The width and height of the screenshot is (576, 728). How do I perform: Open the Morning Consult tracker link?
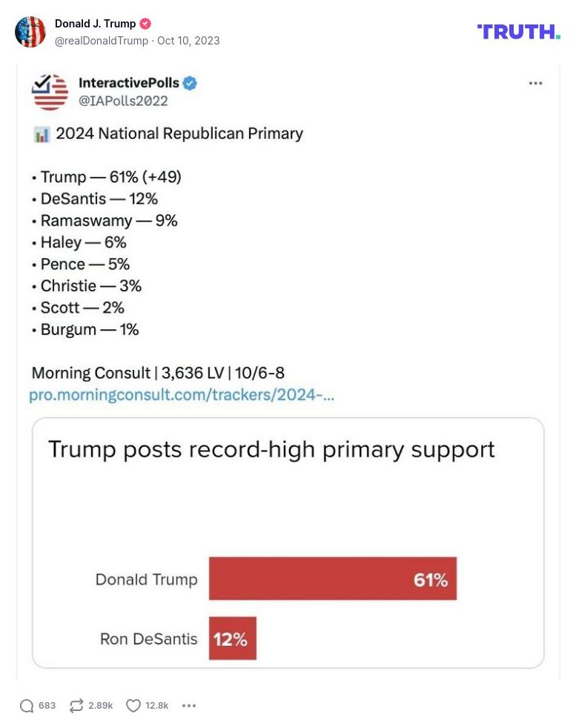(x=182, y=395)
